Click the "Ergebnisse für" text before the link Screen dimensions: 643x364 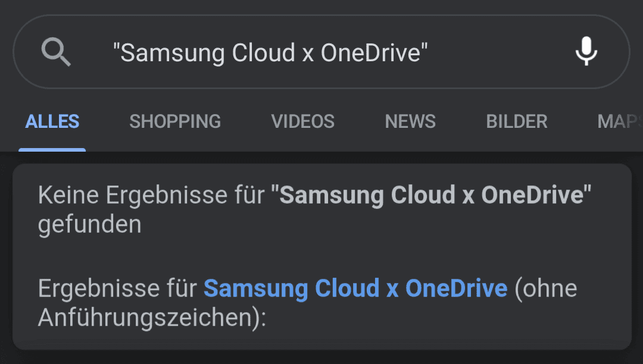click(x=118, y=288)
